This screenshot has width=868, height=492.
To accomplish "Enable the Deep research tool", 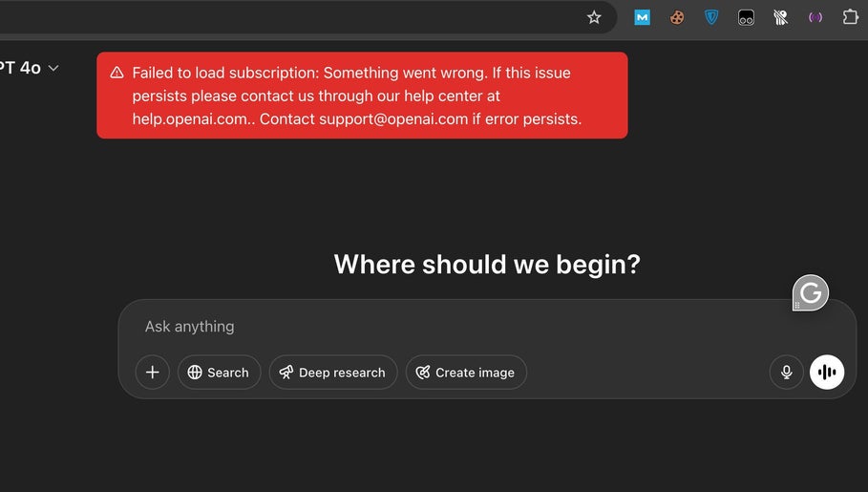I will pyautogui.click(x=333, y=373).
